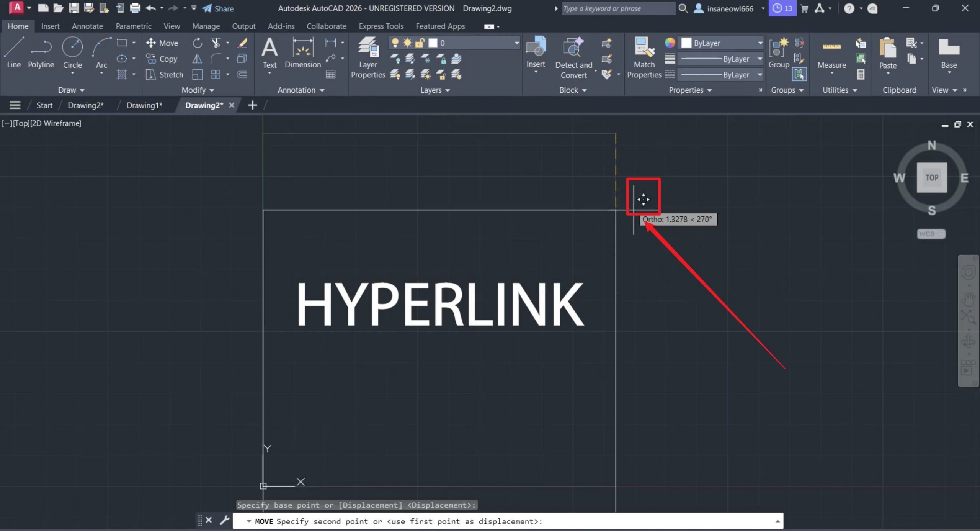The image size is (980, 531).
Task: Open the Parametric ribbon tab
Action: [x=134, y=26]
